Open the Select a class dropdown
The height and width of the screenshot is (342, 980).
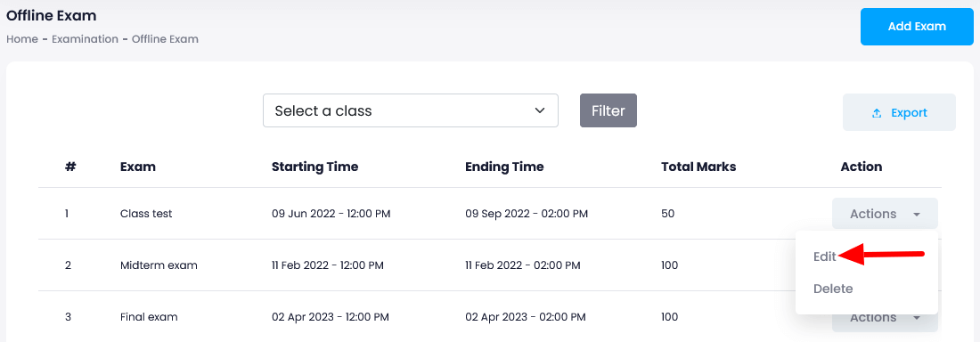411,110
